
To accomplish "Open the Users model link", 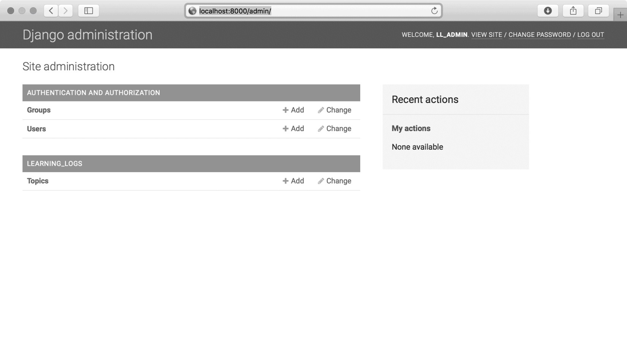I will (x=36, y=129).
